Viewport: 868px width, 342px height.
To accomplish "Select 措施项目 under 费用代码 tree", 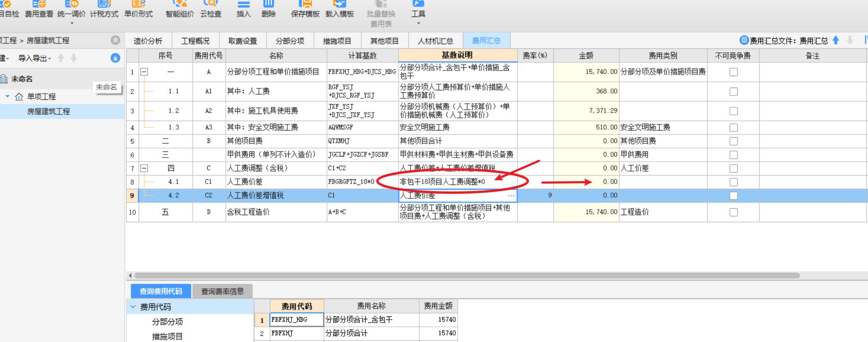I will [x=168, y=336].
